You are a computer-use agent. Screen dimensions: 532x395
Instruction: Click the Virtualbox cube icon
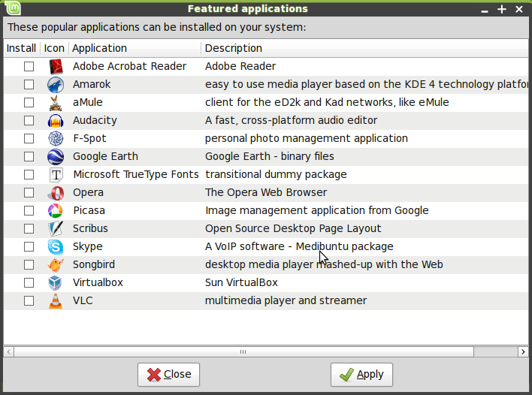pyautogui.click(x=56, y=283)
